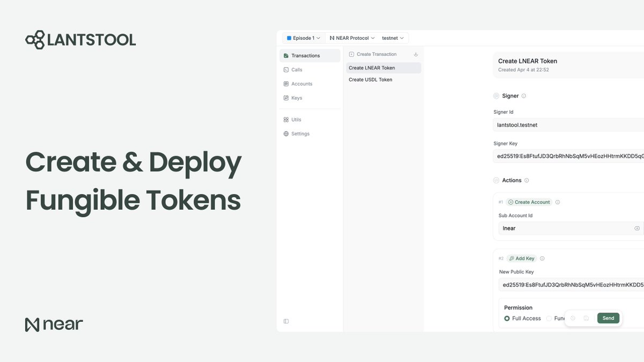644x362 pixels.
Task: Click the save icon beside the Send button
Action: [x=585, y=318]
